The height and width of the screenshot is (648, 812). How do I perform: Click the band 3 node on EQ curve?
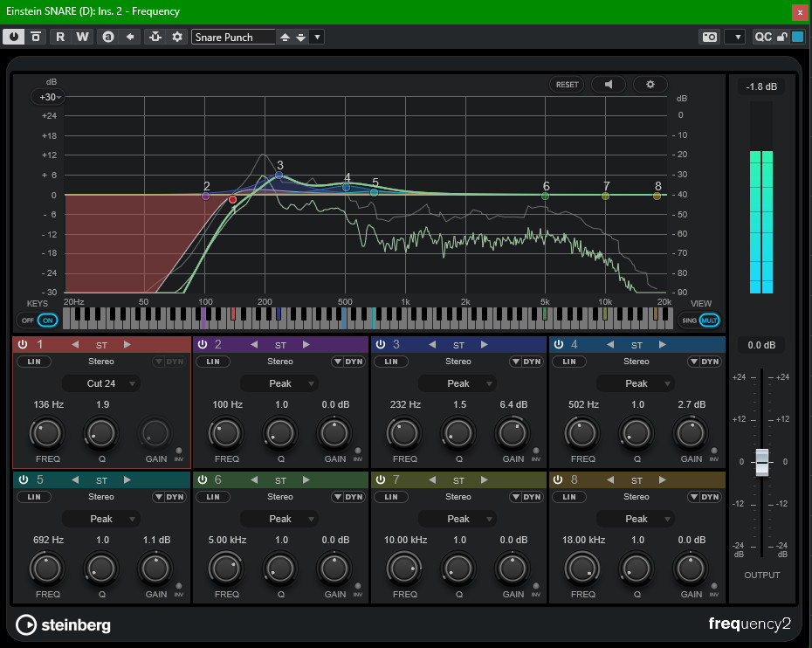click(279, 176)
